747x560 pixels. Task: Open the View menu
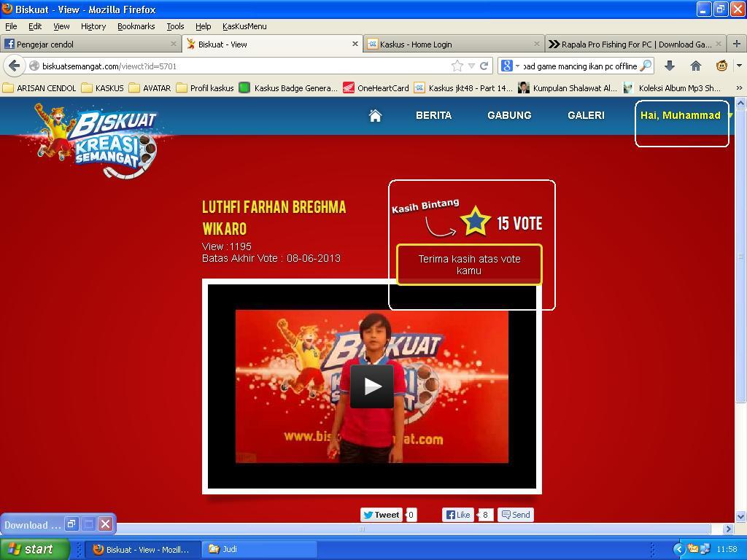pos(61,26)
